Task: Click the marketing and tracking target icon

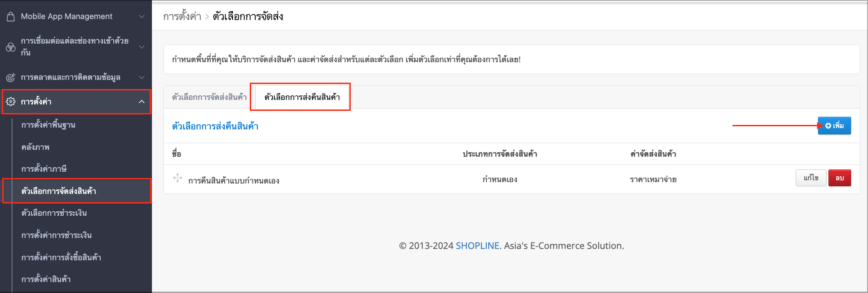Action: coord(10,78)
